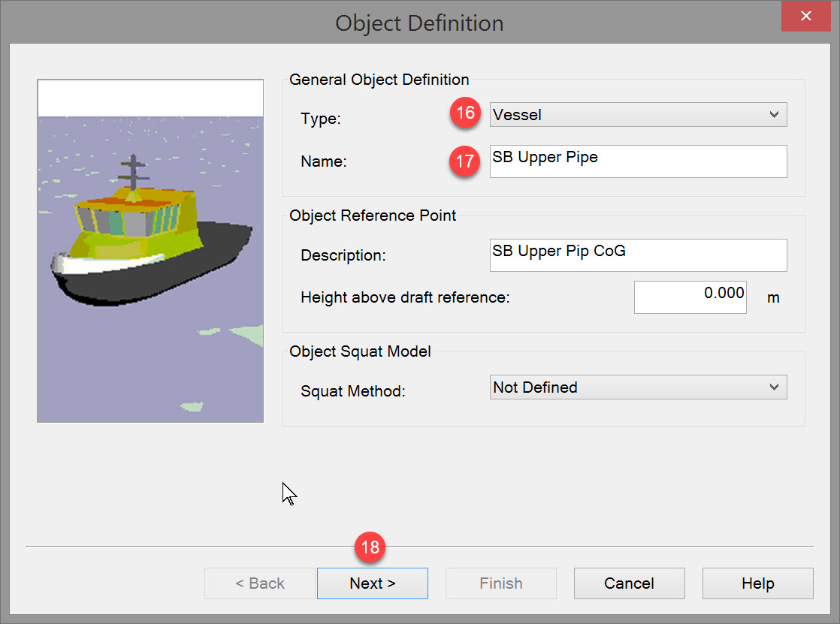Image resolution: width=840 pixels, height=624 pixels.
Task: Click the red step marker 17
Action: [466, 161]
